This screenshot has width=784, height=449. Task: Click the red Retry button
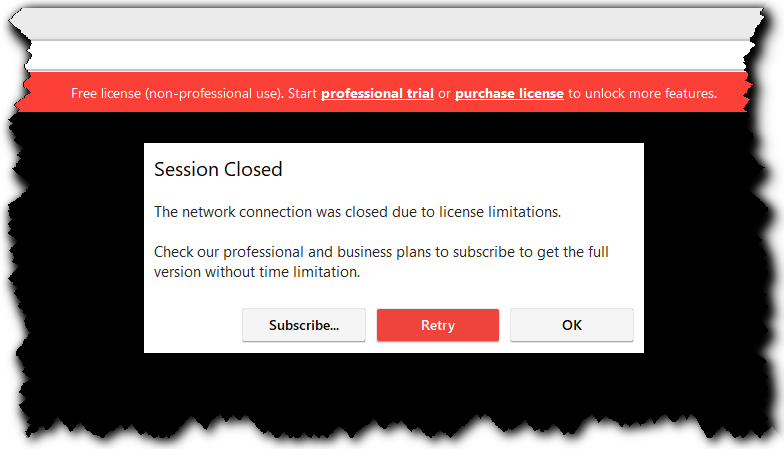coord(437,325)
